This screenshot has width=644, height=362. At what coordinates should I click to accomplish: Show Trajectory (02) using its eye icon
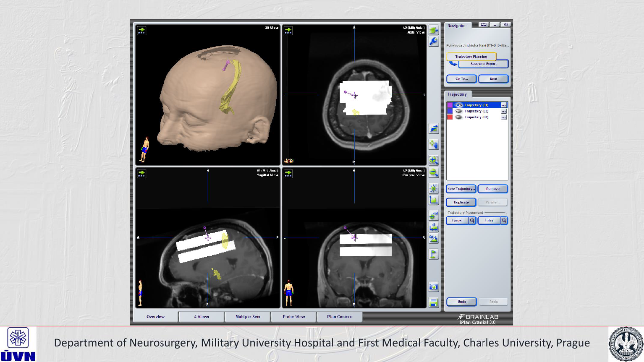click(x=458, y=111)
